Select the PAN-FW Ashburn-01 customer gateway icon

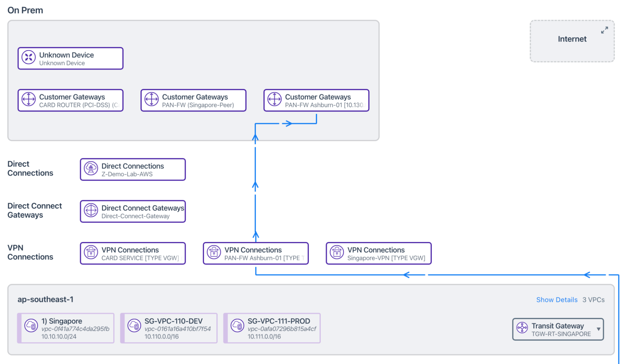275,100
